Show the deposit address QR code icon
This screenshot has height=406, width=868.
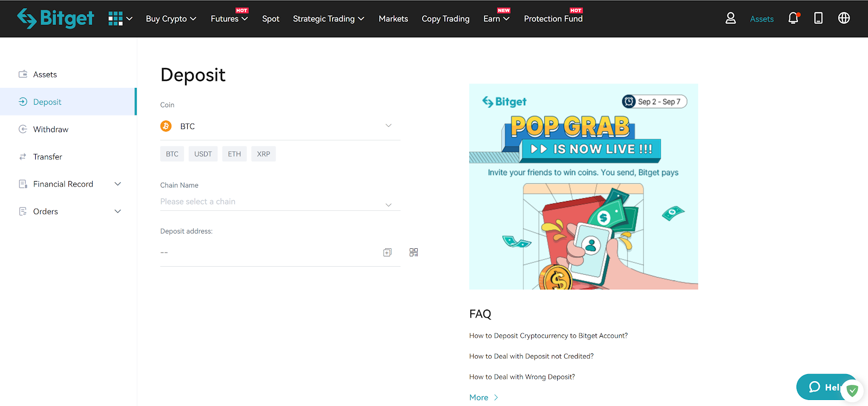coord(414,253)
